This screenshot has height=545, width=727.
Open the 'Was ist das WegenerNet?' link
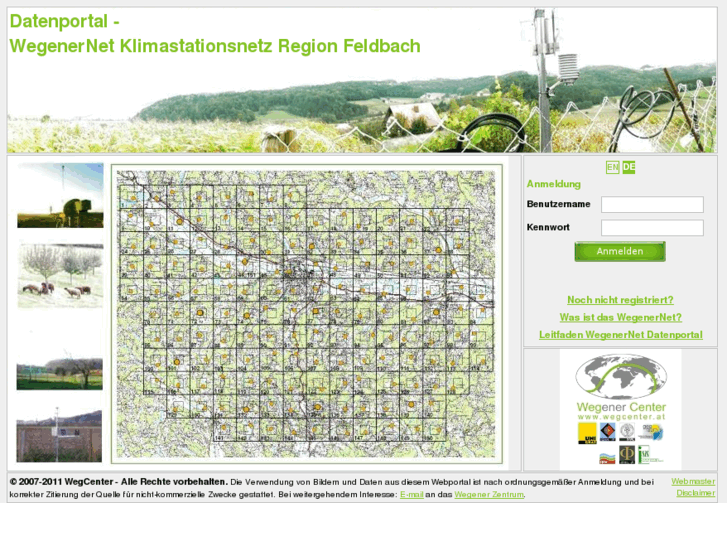[x=620, y=318]
